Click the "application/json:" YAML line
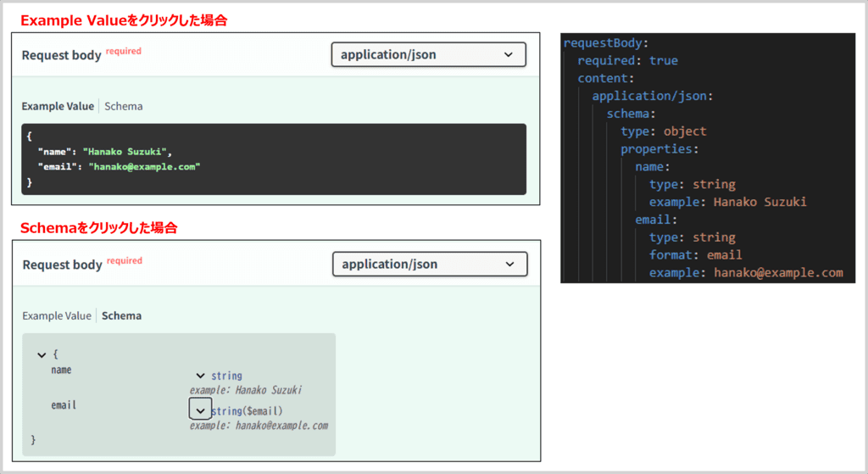Image resolution: width=868 pixels, height=474 pixels. coord(652,96)
